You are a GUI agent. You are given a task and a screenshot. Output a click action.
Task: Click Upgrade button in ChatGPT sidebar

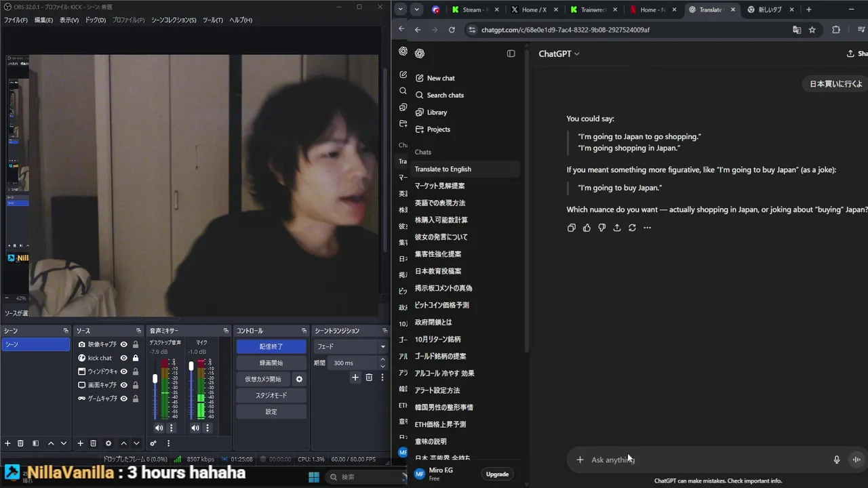point(497,474)
